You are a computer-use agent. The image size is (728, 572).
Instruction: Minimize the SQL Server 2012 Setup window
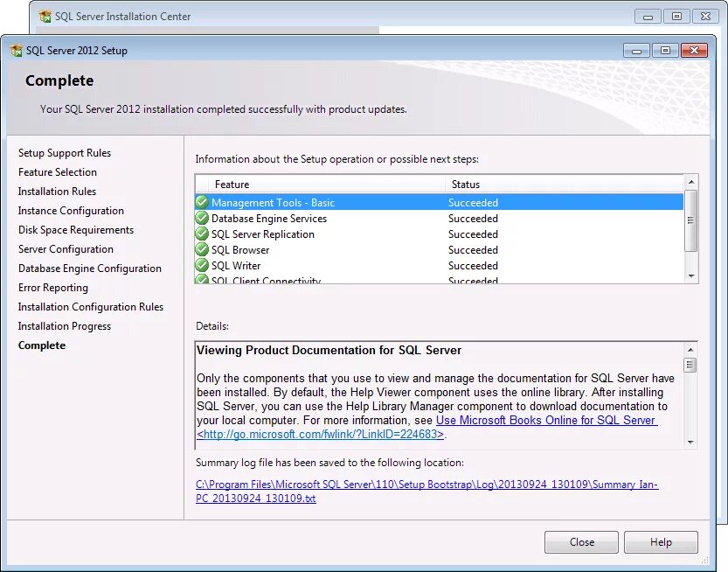[x=636, y=50]
